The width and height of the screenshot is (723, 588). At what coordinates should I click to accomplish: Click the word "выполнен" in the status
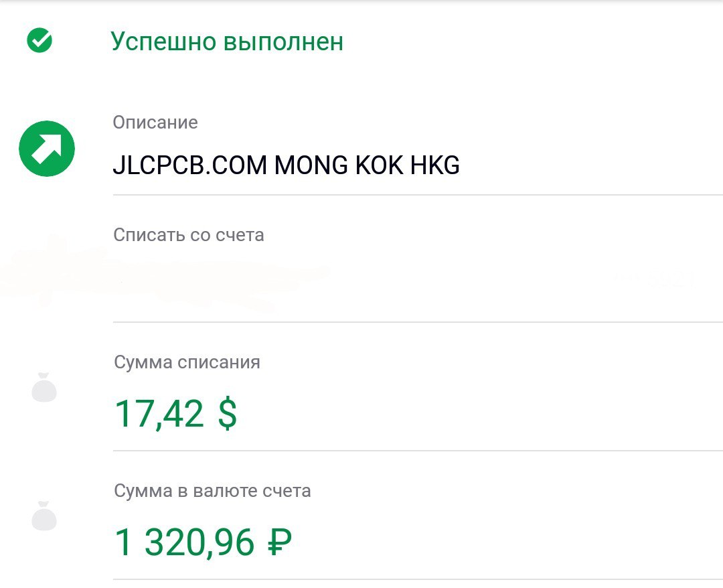click(x=283, y=42)
